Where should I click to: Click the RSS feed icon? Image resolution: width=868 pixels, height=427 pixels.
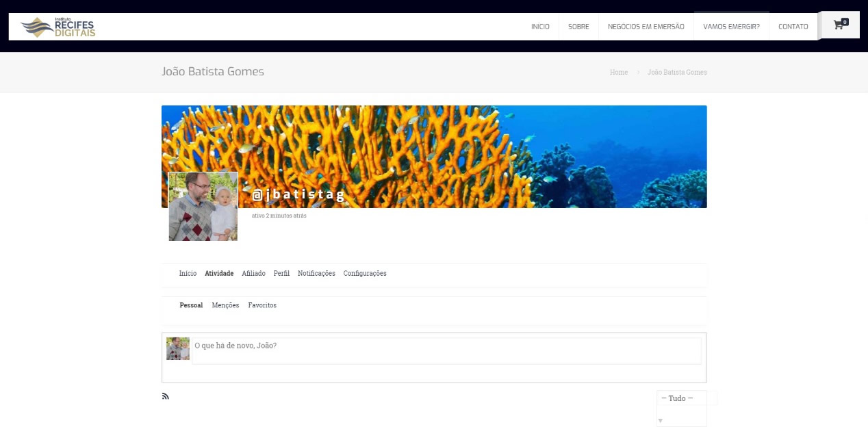[x=165, y=396]
